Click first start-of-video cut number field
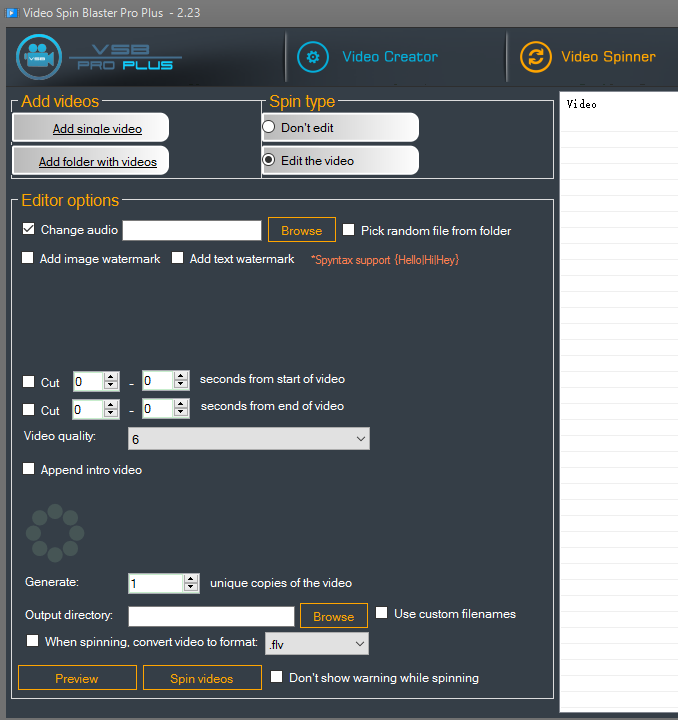Viewport: 678px width, 720px height. click(89, 381)
